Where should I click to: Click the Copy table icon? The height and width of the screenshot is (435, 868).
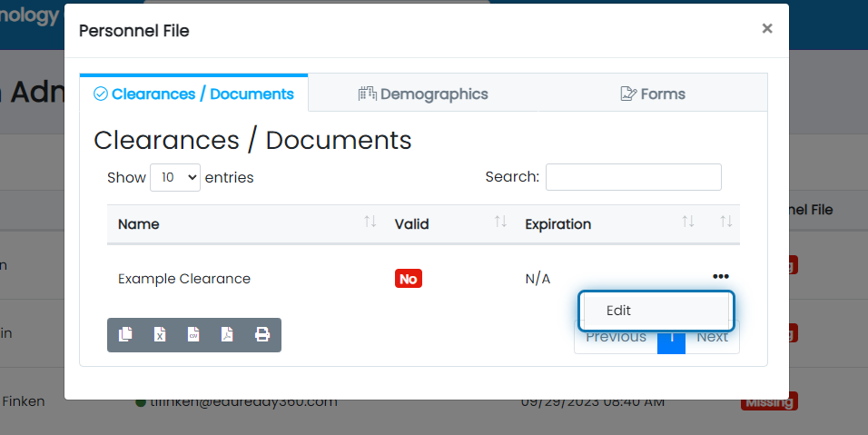tap(125, 334)
